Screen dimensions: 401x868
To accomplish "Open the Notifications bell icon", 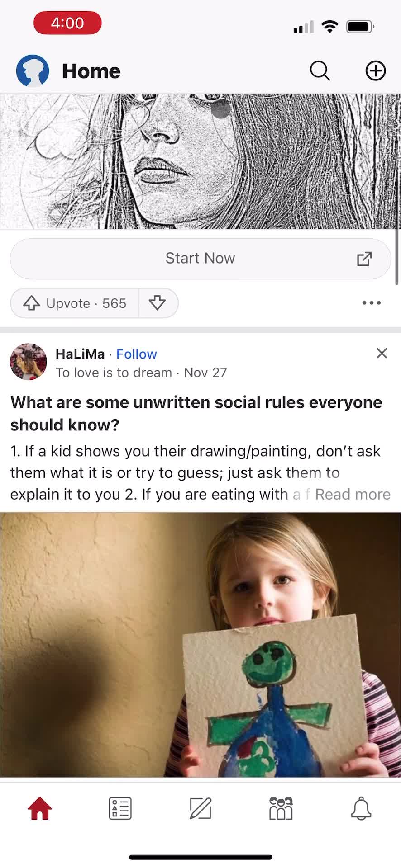I will (361, 808).
